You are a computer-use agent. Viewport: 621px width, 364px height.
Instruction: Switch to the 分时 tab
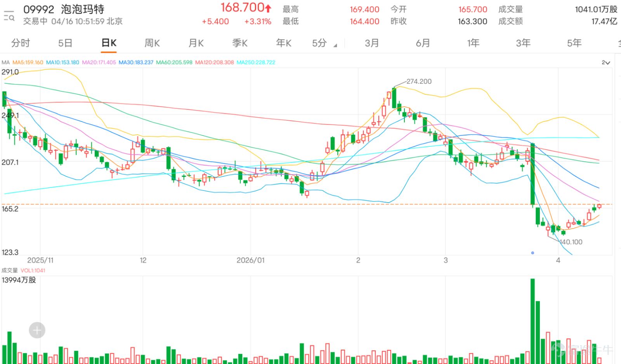click(x=21, y=43)
